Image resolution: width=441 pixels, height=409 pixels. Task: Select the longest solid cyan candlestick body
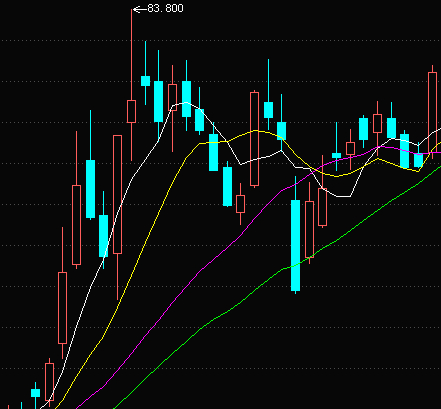(x=295, y=245)
